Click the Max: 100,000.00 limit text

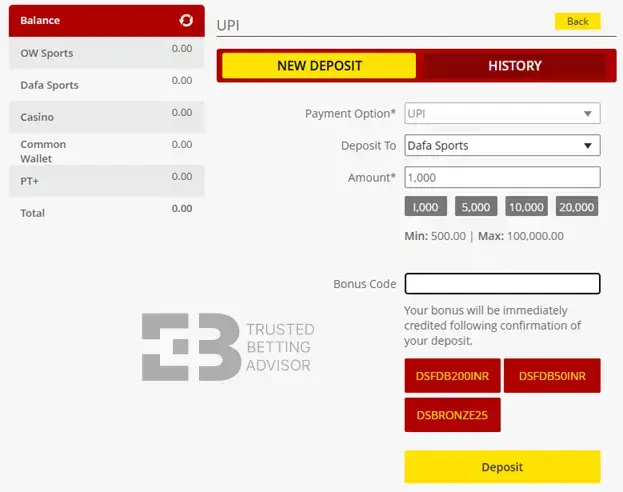tap(521, 236)
